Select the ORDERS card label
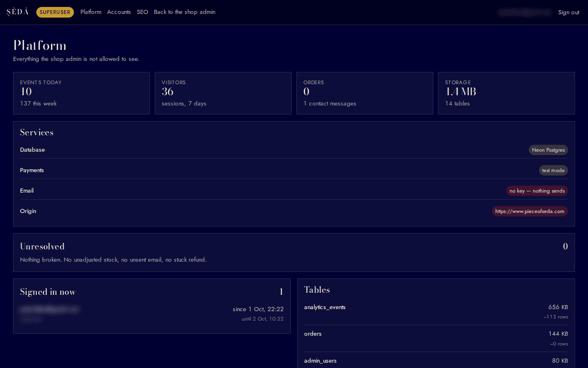The width and height of the screenshot is (588, 368). [x=313, y=82]
